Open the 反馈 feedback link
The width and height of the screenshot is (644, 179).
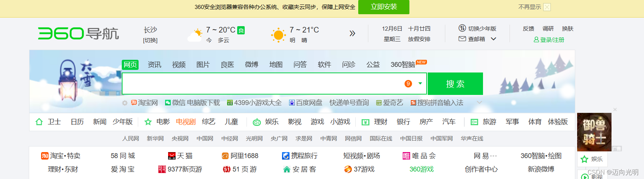(x=528, y=29)
